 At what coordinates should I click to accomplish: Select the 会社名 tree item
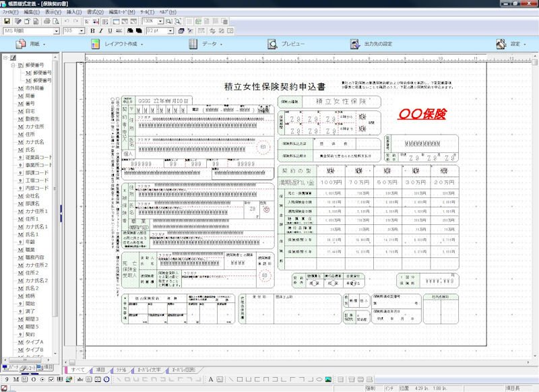pyautogui.click(x=32, y=195)
